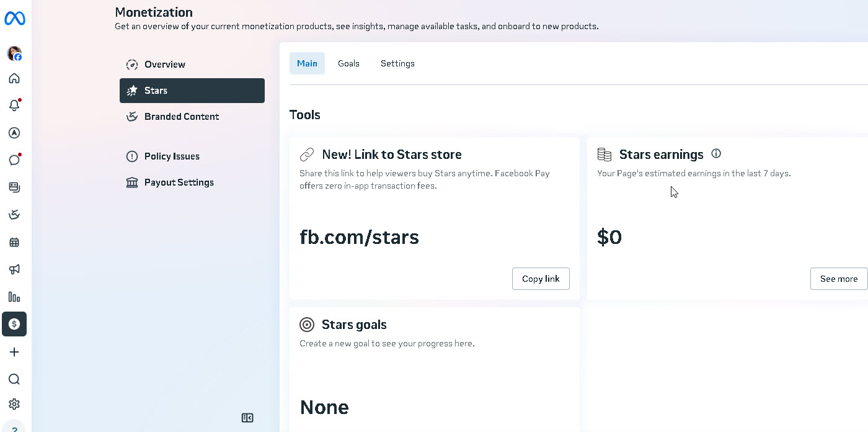Switch to the Goals tab

tap(348, 63)
